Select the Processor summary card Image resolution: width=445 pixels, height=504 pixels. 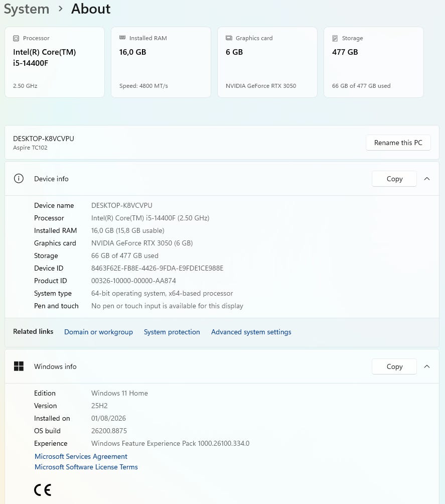[55, 62]
